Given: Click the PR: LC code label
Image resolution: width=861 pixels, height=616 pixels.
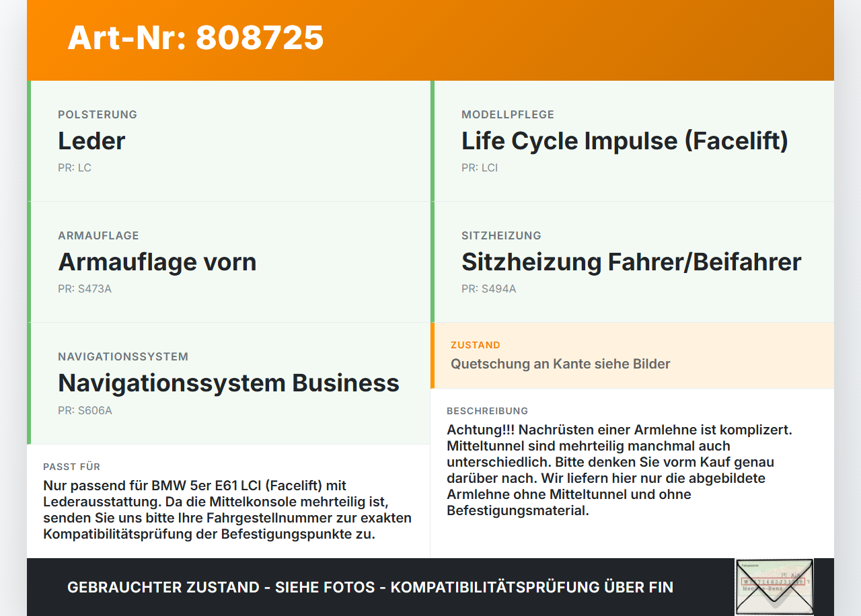Looking at the screenshot, I should pyautogui.click(x=75, y=167).
